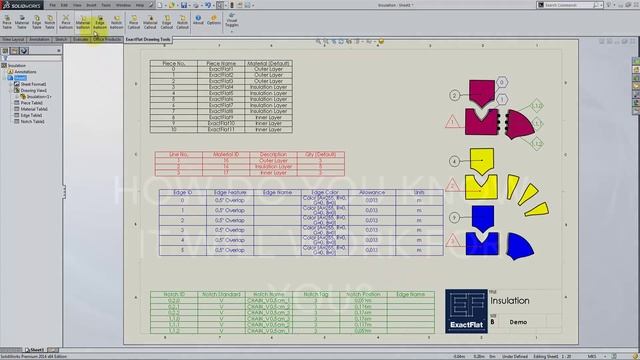Select Piece Table1 in the feature tree
Image resolution: width=640 pixels, height=360 pixels.
pyautogui.click(x=31, y=103)
